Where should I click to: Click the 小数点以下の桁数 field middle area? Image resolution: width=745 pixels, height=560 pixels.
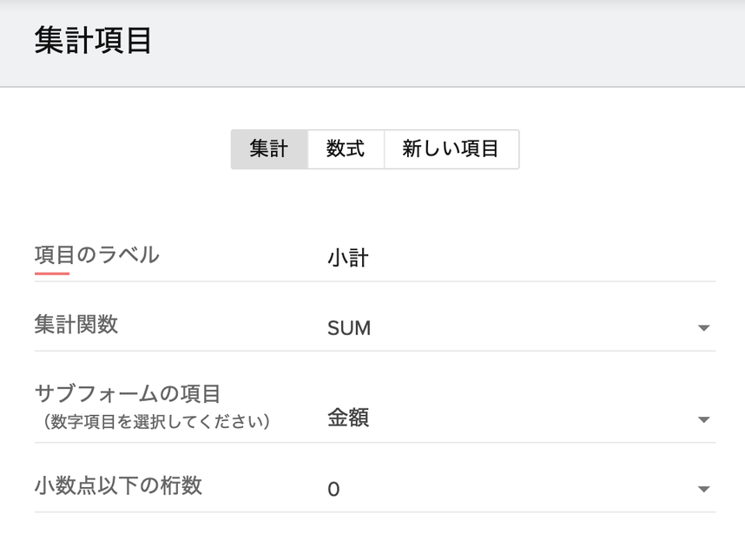[x=521, y=490]
